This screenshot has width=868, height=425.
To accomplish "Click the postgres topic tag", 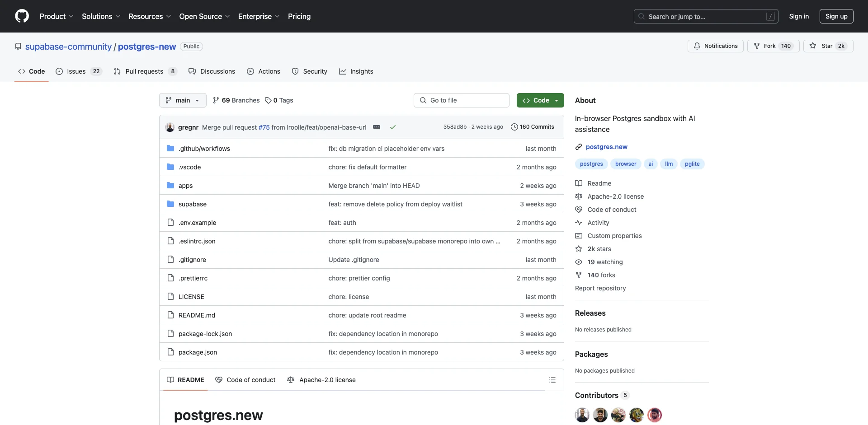I will (x=591, y=164).
